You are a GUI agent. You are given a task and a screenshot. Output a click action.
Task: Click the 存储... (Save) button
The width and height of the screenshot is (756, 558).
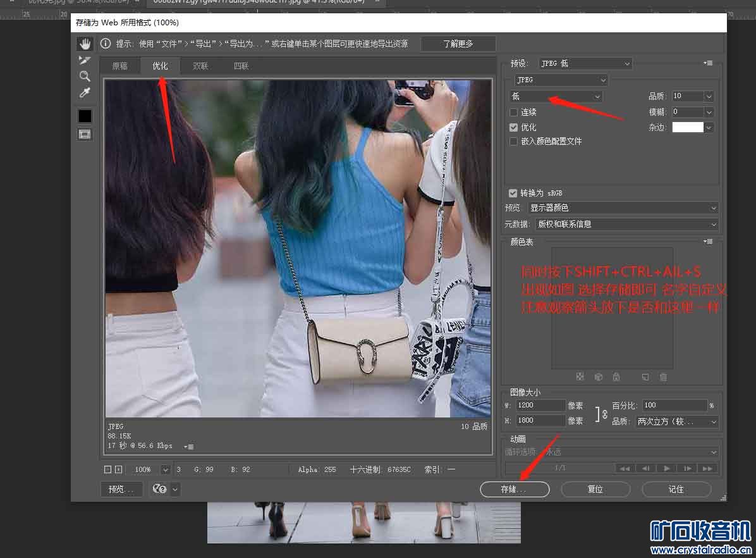click(515, 489)
